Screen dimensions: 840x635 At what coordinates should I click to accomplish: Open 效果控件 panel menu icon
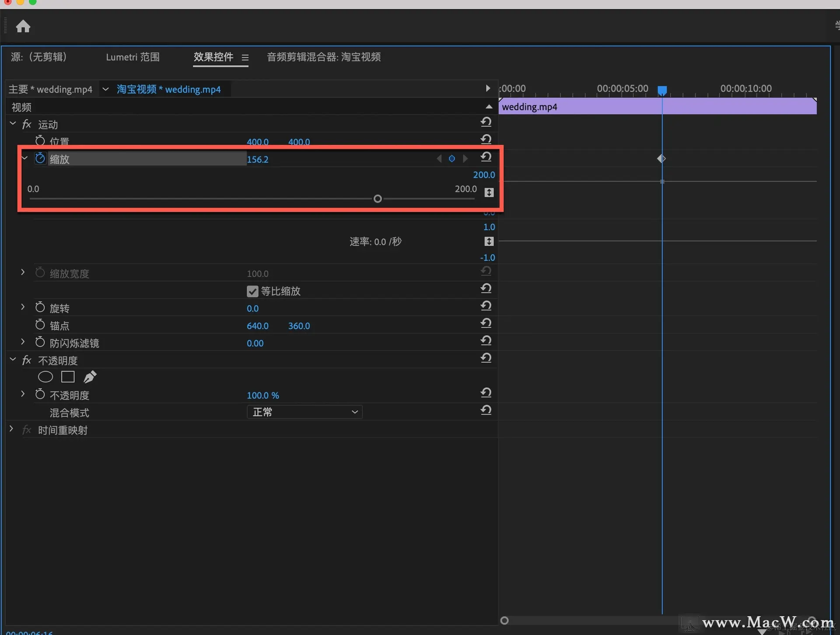245,57
